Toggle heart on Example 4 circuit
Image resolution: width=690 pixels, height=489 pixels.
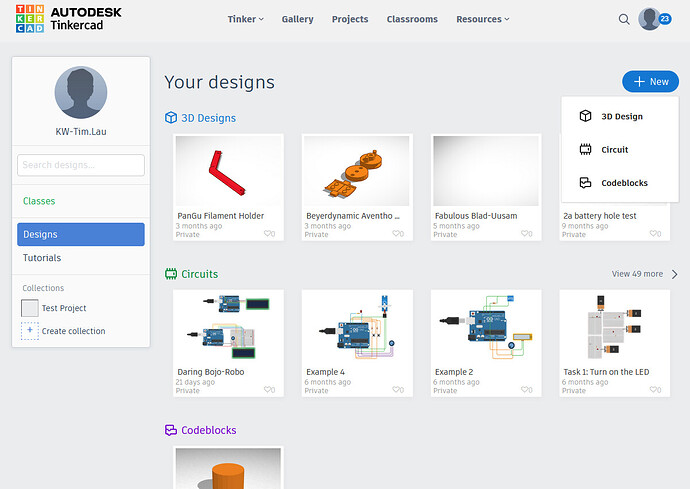(398, 390)
